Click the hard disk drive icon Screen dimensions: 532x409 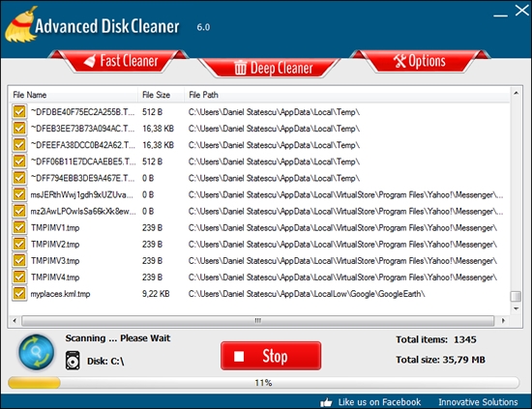(73, 361)
